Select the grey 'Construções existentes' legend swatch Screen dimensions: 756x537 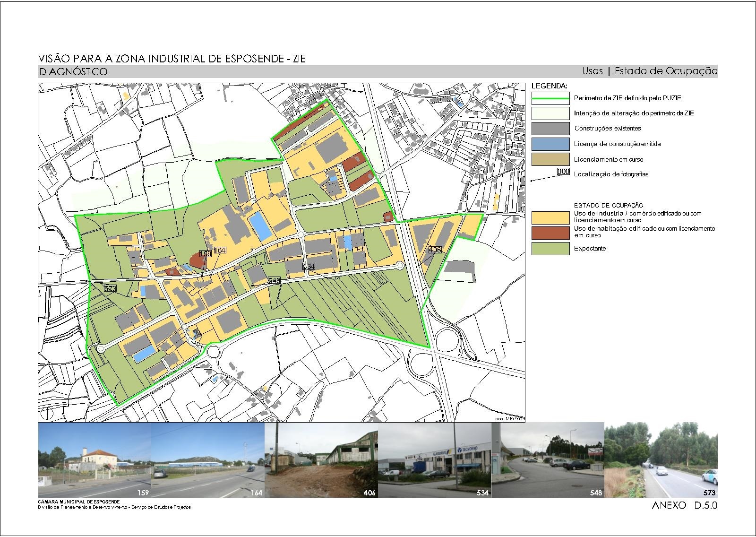550,129
